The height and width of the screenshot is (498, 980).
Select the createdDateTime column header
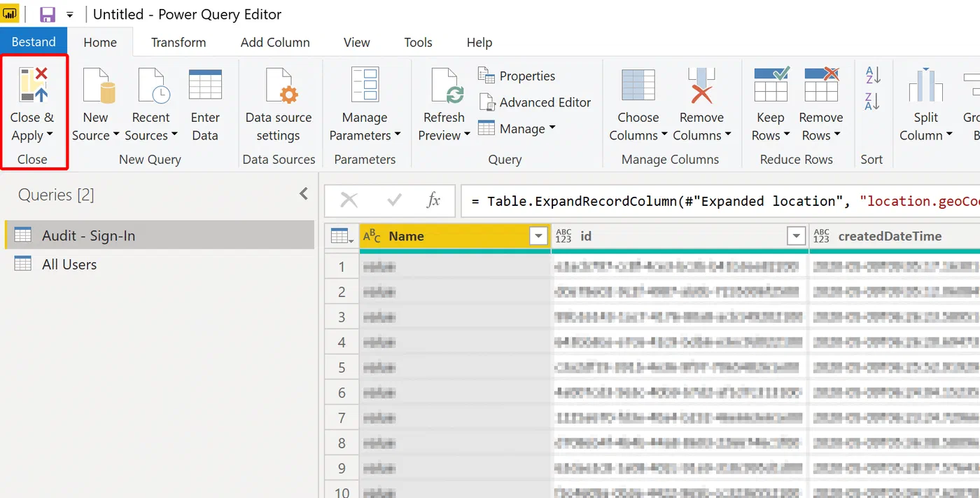pos(895,236)
